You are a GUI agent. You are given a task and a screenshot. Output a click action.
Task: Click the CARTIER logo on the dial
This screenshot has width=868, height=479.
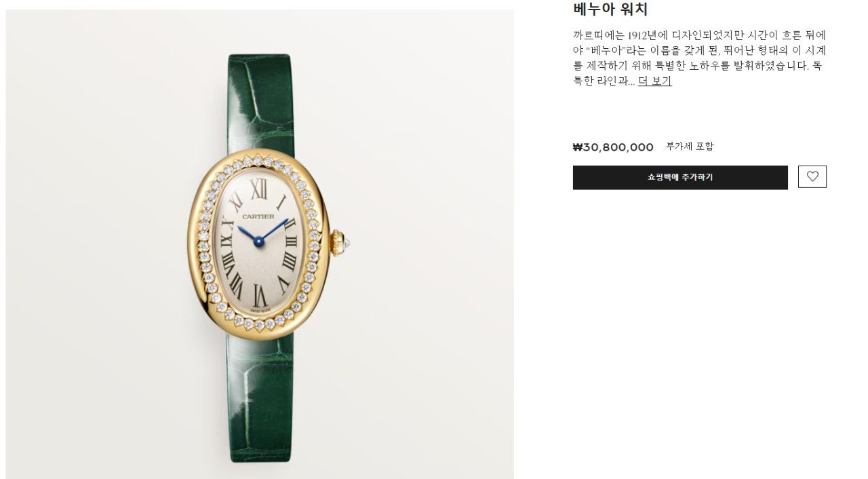tap(258, 216)
